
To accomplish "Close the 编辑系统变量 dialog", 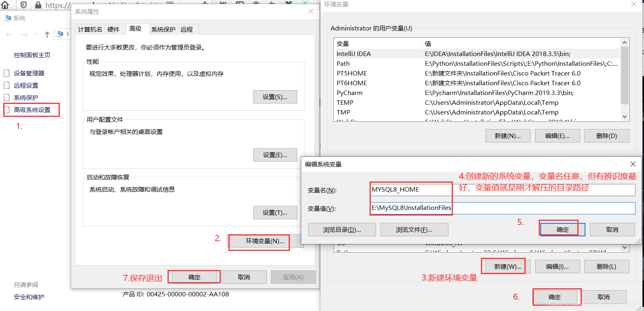I will [633, 164].
